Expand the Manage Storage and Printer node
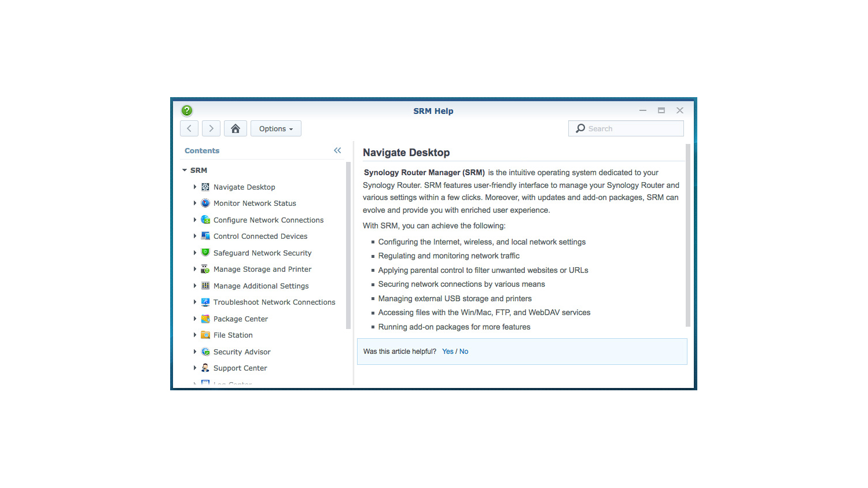The image size is (868, 488). click(x=195, y=269)
